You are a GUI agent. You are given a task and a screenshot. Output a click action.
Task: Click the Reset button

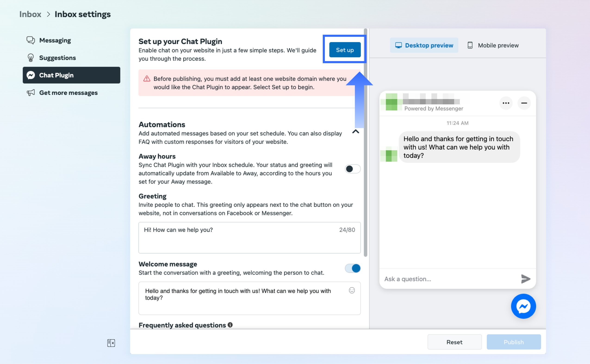pyautogui.click(x=454, y=342)
